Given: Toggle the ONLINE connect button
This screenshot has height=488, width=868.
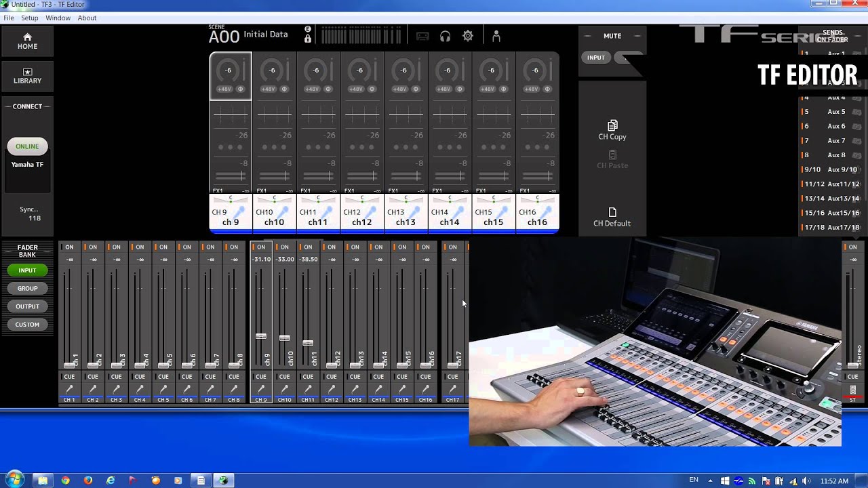Looking at the screenshot, I should (x=27, y=146).
